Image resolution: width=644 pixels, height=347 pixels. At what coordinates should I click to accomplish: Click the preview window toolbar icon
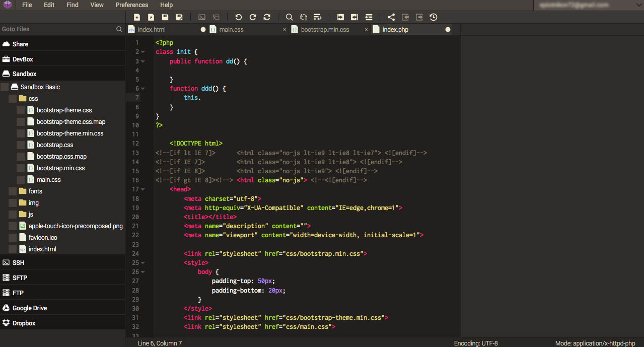pyautogui.click(x=216, y=17)
